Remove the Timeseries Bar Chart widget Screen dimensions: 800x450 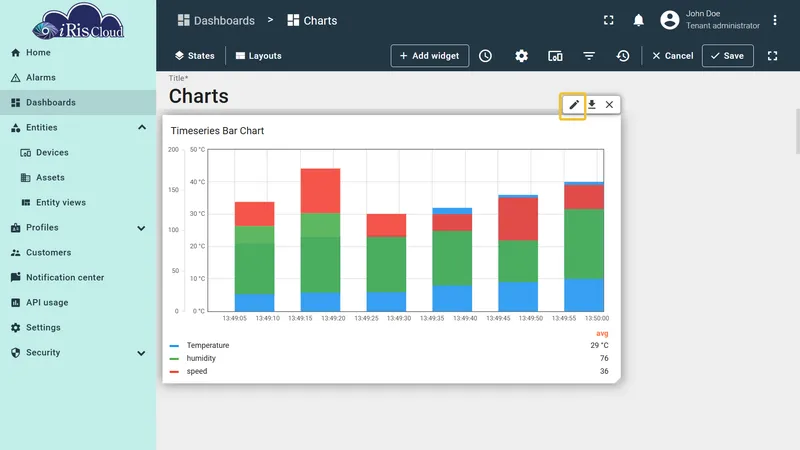[x=609, y=105]
